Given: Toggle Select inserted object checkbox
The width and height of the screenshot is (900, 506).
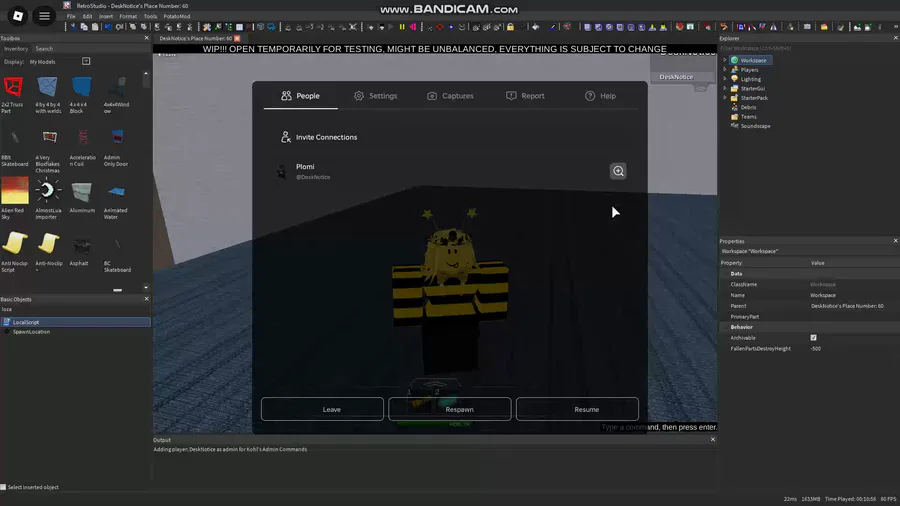Looking at the screenshot, I should [3, 487].
